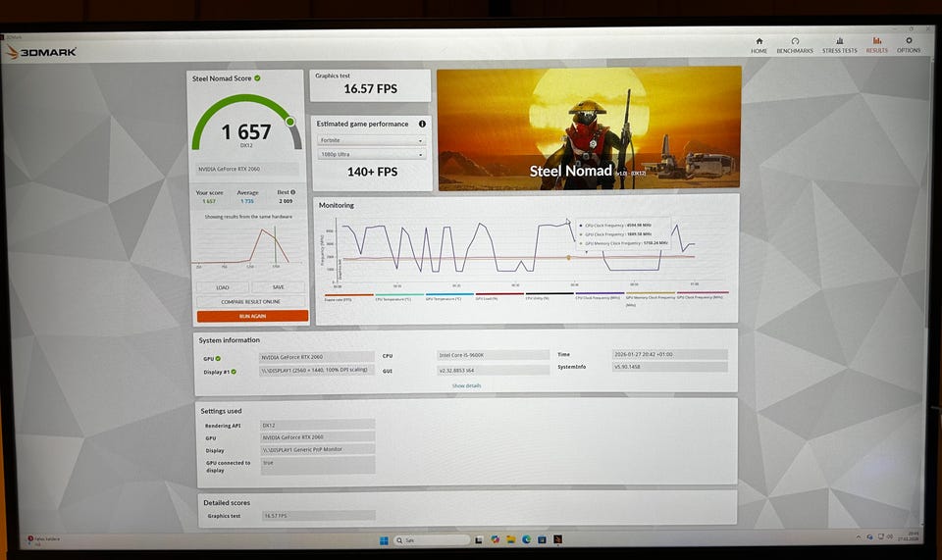942x560 pixels.
Task: Open the Stress Tests section
Action: (x=839, y=45)
